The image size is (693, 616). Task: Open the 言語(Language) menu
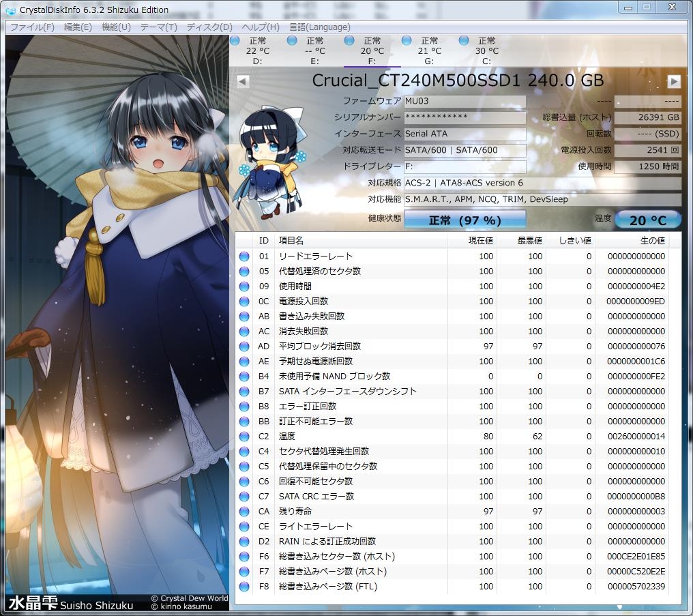[x=319, y=27]
